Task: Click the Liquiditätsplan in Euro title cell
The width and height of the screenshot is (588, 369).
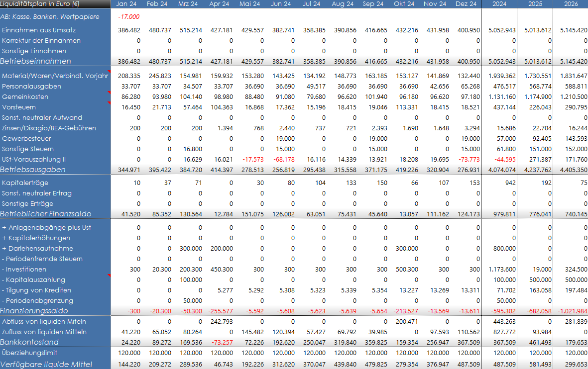Action: (41, 4)
